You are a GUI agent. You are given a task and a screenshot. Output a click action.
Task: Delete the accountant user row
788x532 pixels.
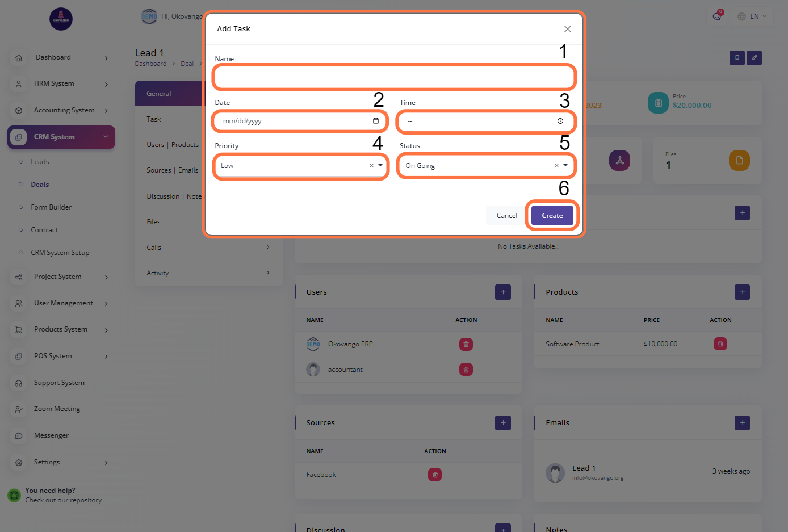click(466, 370)
